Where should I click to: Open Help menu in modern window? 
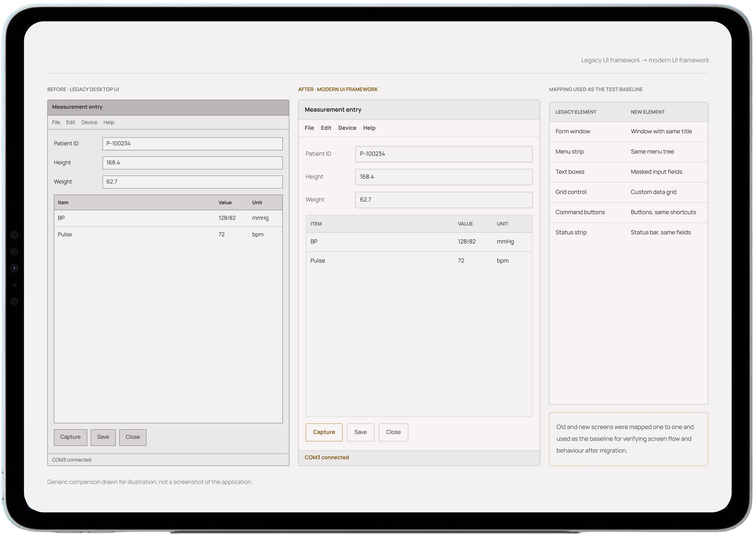click(x=369, y=128)
